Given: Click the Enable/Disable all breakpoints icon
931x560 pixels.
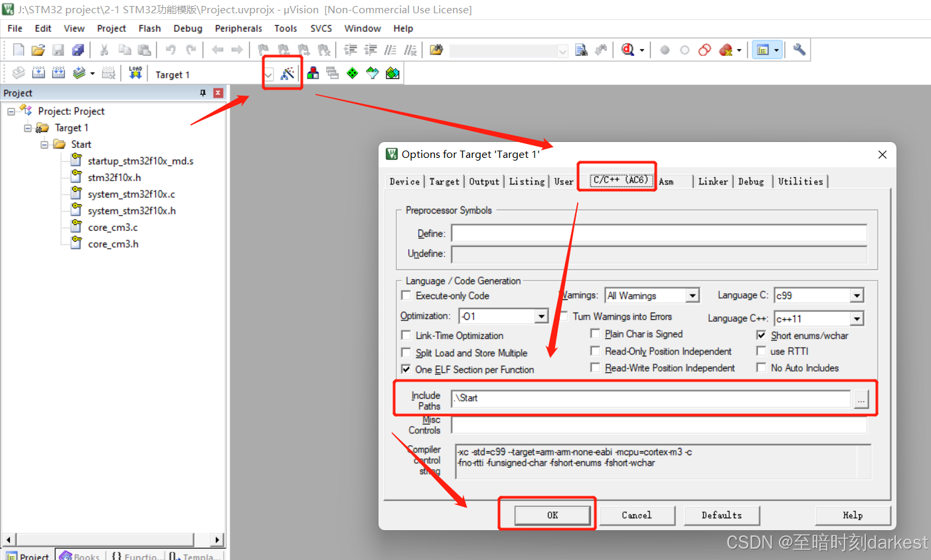Looking at the screenshot, I should point(705,50).
